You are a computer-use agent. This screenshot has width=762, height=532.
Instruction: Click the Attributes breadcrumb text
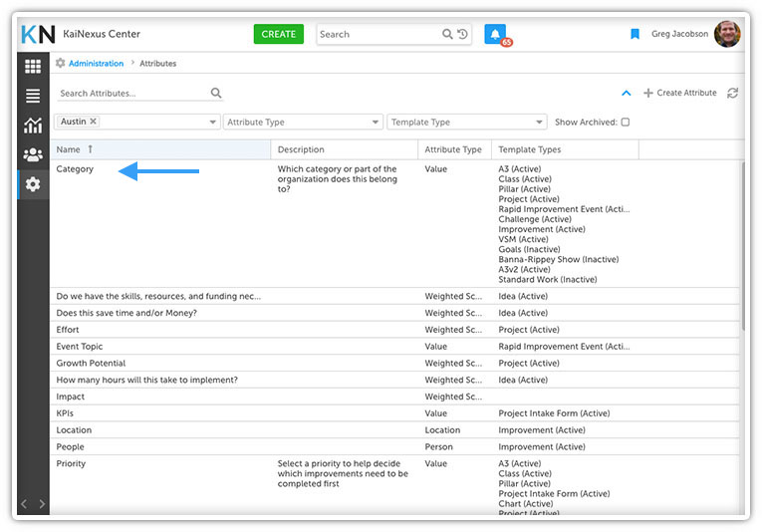coord(158,63)
